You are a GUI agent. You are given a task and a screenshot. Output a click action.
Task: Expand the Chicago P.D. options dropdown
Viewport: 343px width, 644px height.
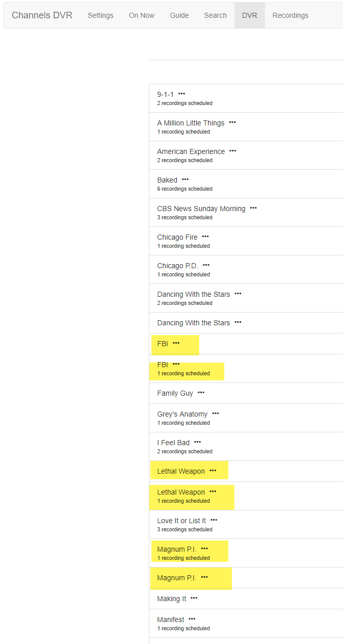[206, 265]
